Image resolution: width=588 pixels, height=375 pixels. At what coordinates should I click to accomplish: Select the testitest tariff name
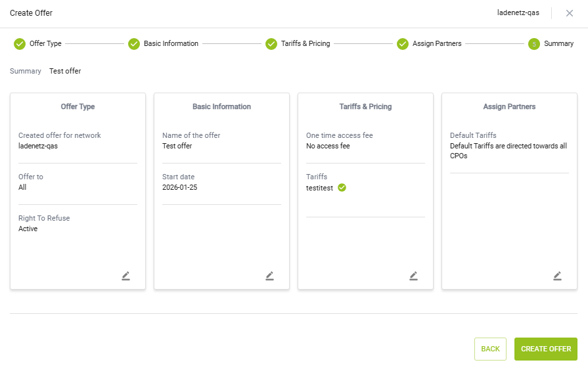point(320,187)
